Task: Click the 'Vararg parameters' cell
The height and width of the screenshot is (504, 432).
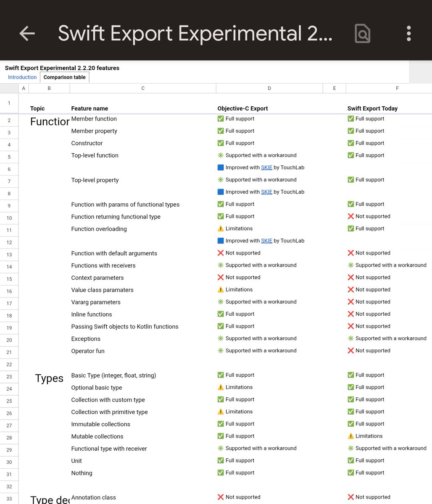Action: tap(96, 302)
